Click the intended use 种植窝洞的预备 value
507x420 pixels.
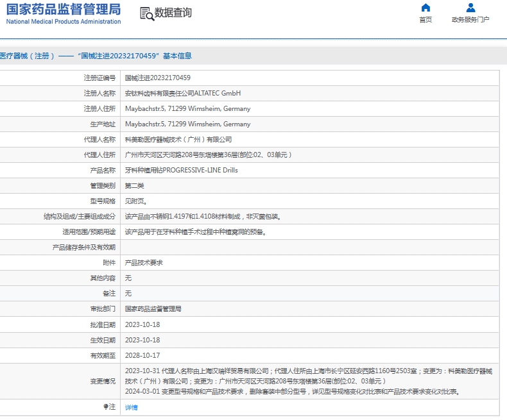(196, 232)
